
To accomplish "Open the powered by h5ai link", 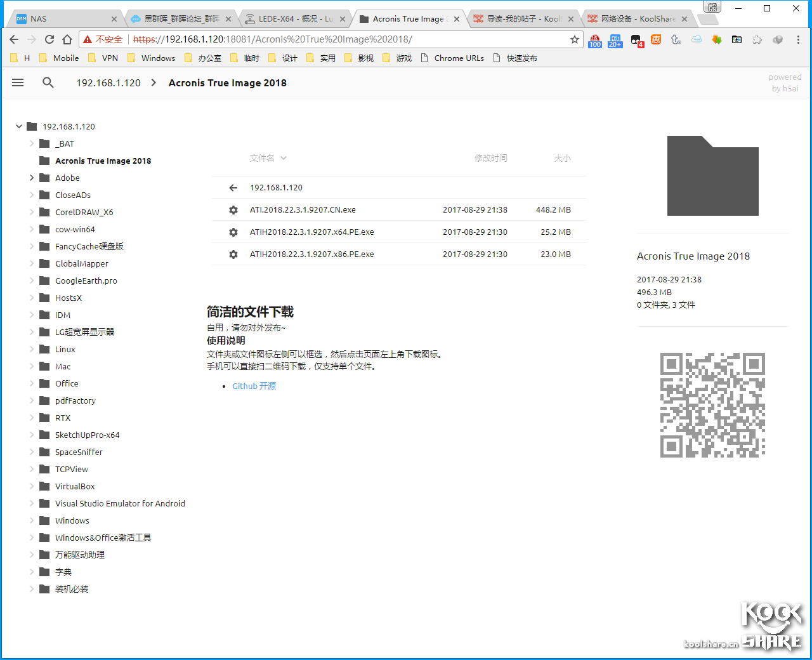I will [785, 82].
